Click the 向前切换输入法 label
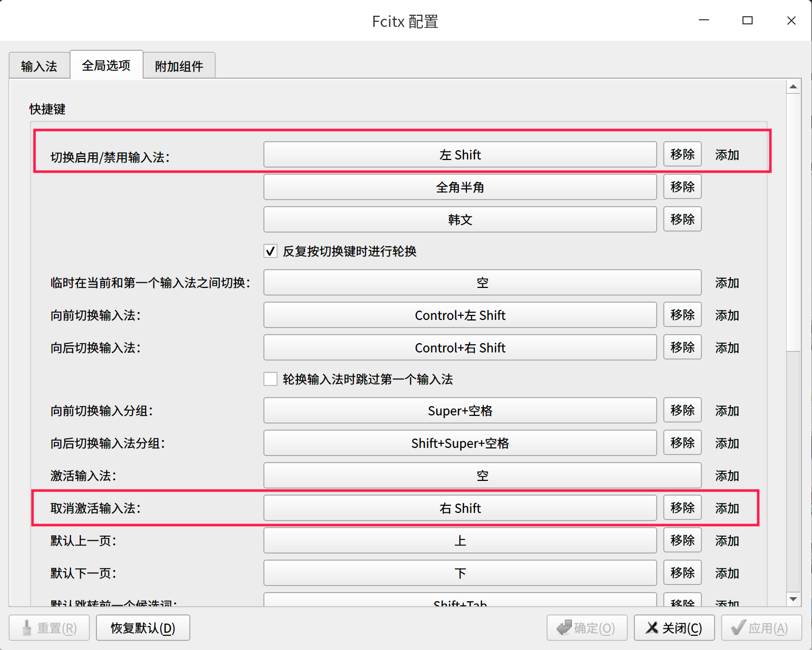 click(95, 315)
